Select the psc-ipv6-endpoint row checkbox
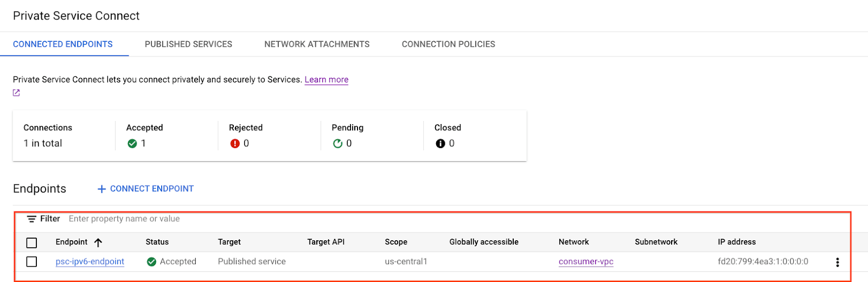The width and height of the screenshot is (868, 282). pyautogui.click(x=32, y=262)
